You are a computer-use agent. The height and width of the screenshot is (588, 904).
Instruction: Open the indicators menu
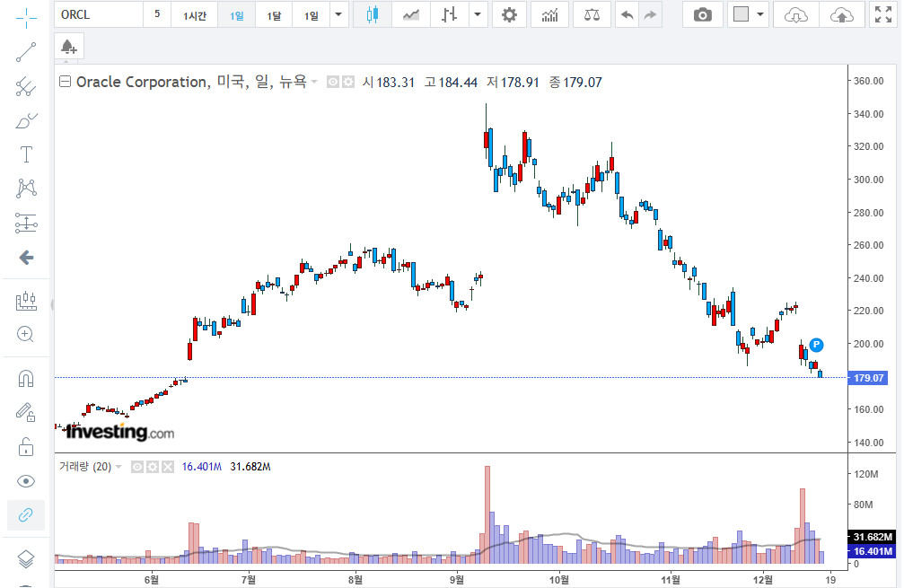(549, 14)
